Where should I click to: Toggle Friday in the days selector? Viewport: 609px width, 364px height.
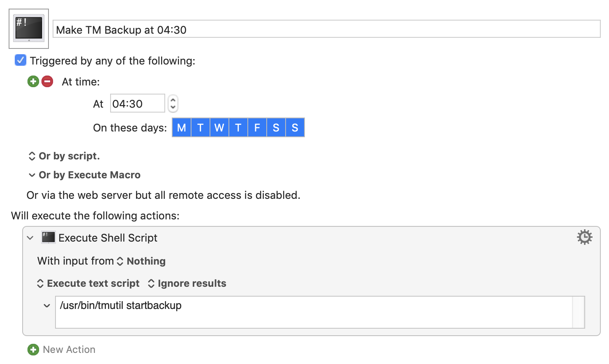point(257,128)
